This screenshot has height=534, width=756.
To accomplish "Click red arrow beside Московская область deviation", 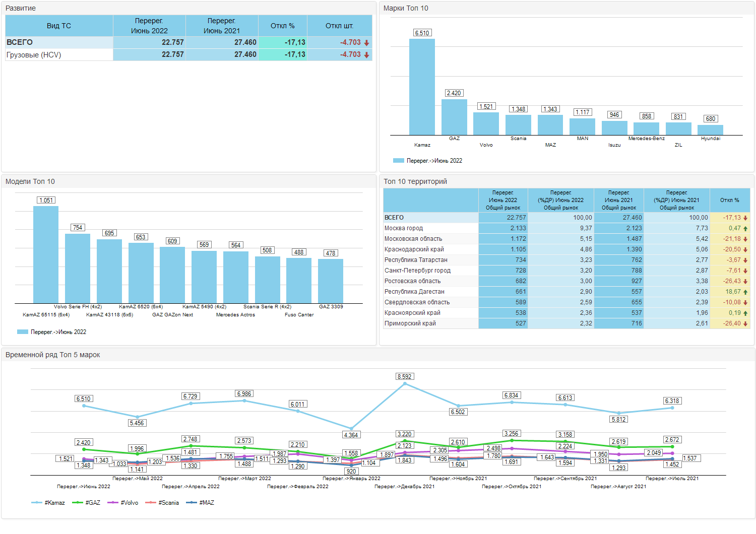I will (745, 239).
